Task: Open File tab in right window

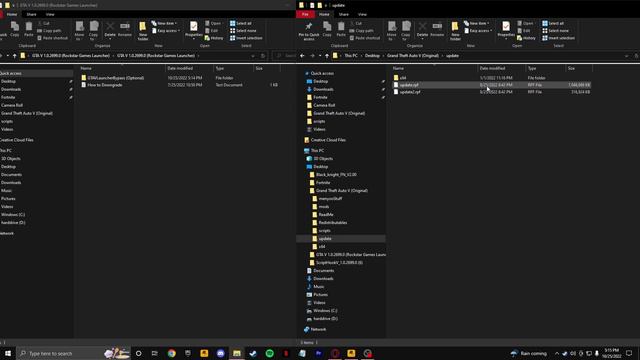Action: 305,14
